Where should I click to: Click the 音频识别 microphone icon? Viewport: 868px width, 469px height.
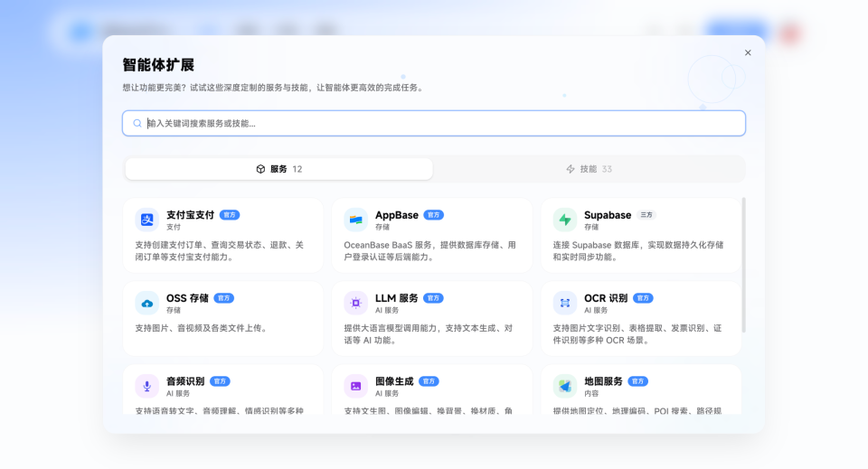point(146,386)
